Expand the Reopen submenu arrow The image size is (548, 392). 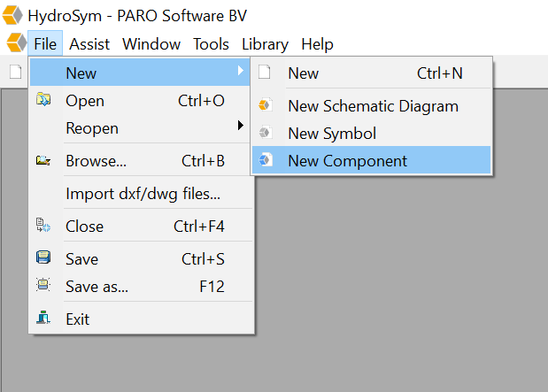pyautogui.click(x=241, y=125)
